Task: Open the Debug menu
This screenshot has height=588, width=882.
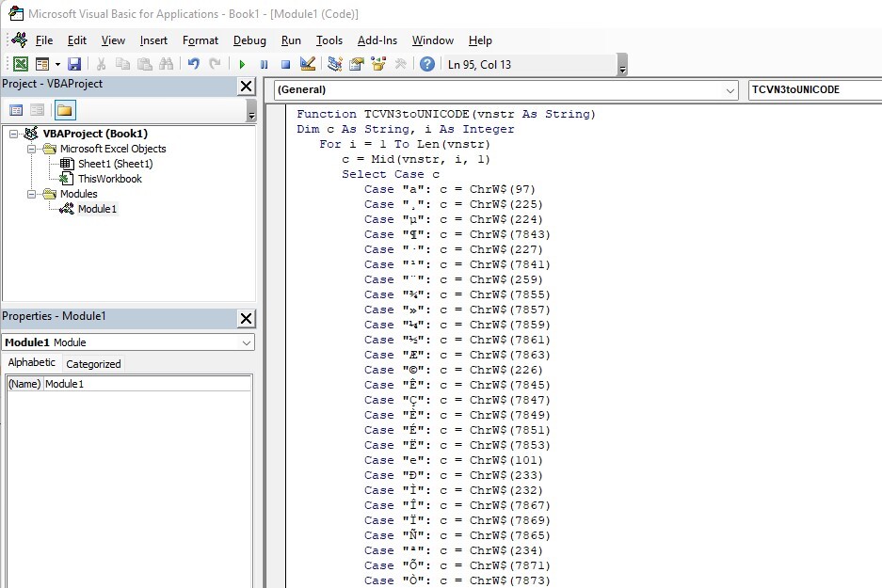Action: point(249,40)
